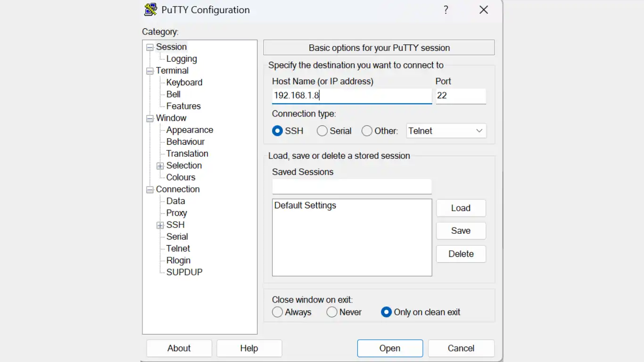Focus the Port number field

tap(461, 96)
